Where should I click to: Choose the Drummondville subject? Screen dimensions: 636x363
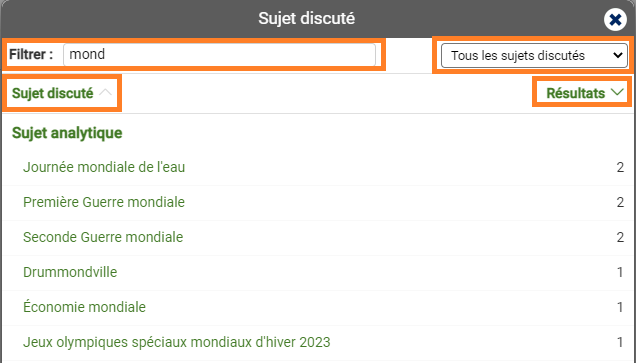70,272
